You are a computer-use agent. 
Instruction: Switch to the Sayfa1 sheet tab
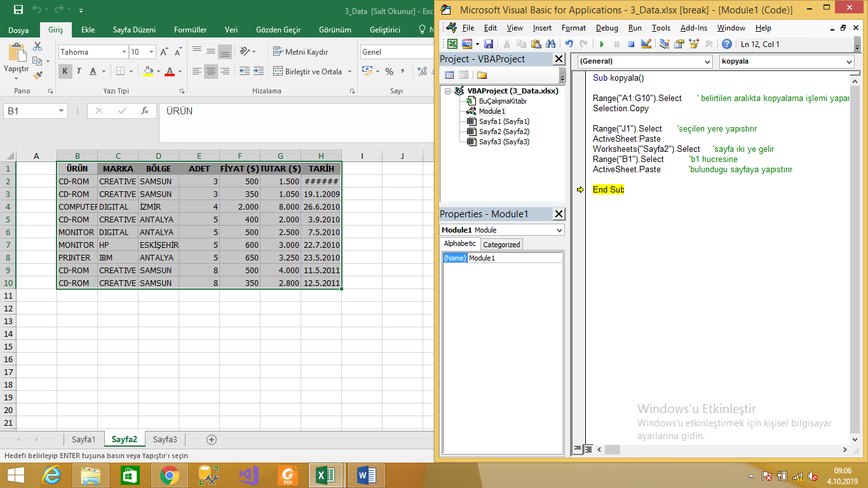coord(84,439)
